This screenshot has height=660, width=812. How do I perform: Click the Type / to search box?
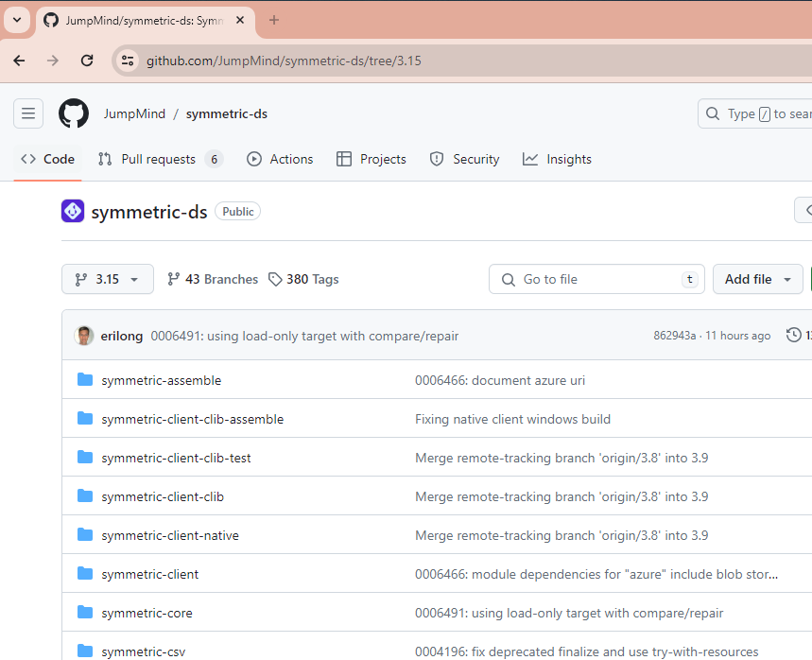pyautogui.click(x=755, y=113)
